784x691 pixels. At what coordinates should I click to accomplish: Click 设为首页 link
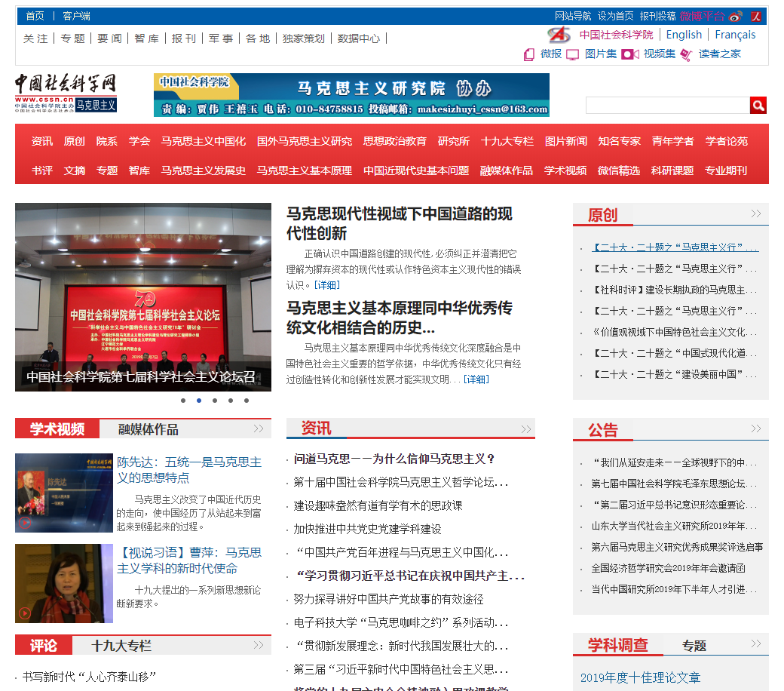coord(615,16)
